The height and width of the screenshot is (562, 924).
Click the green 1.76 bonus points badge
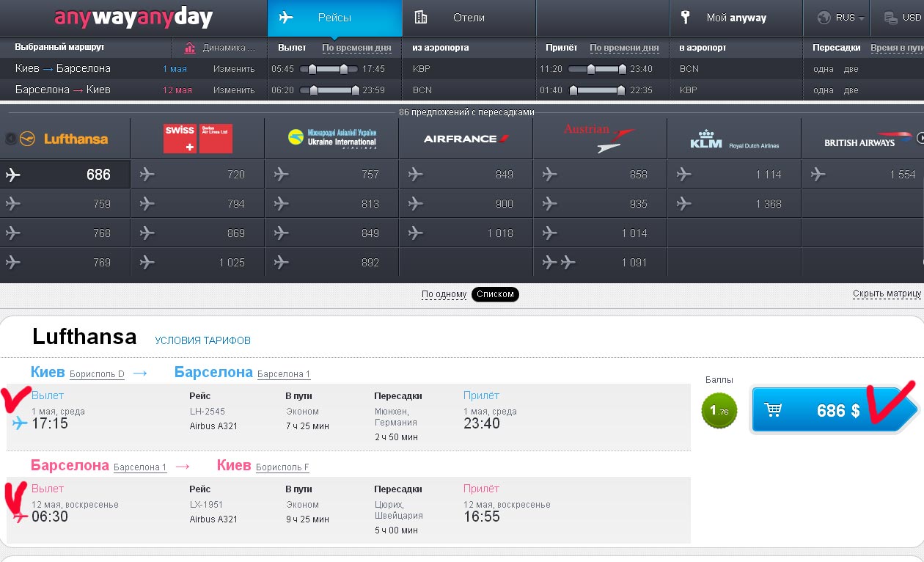pos(719,411)
